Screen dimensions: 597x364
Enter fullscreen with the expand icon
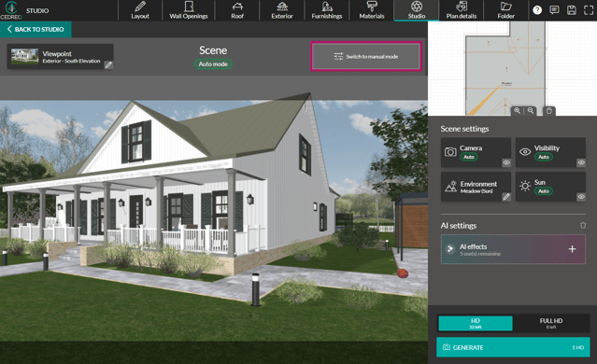click(x=589, y=10)
